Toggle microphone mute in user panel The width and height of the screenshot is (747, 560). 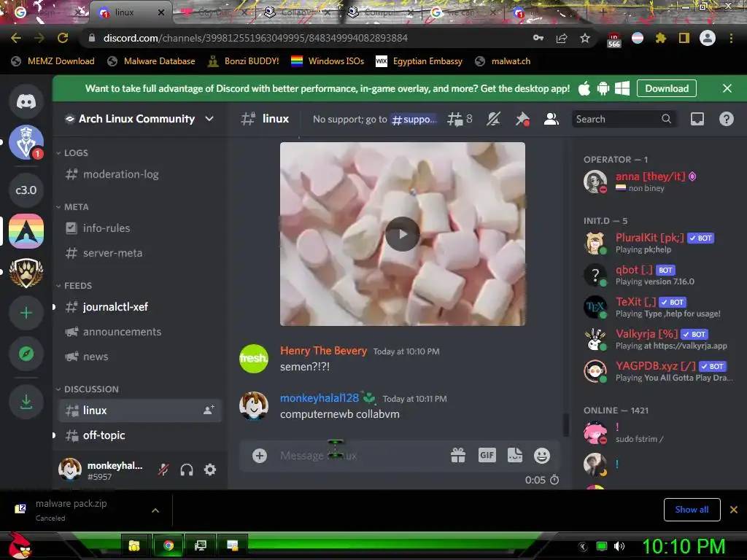click(x=163, y=470)
